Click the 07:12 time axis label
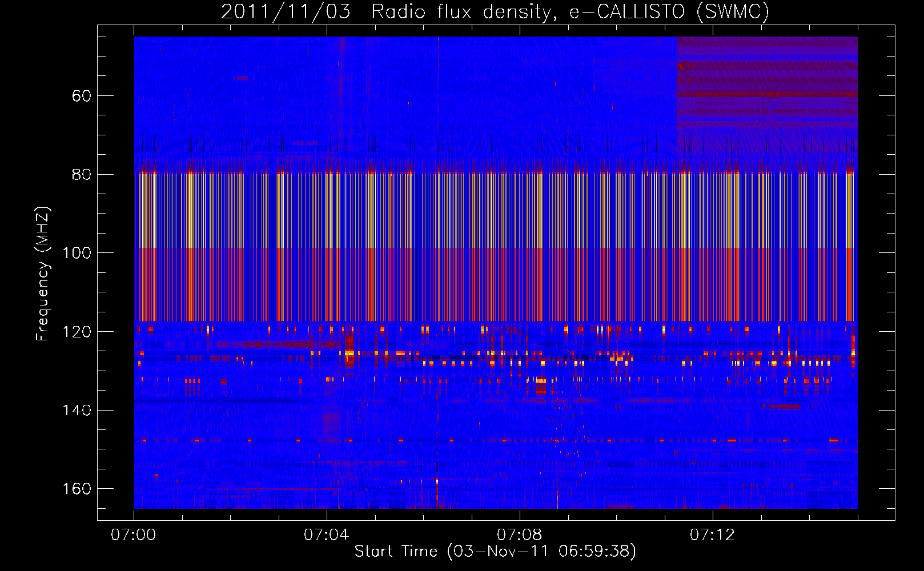This screenshot has width=924, height=571. point(712,535)
